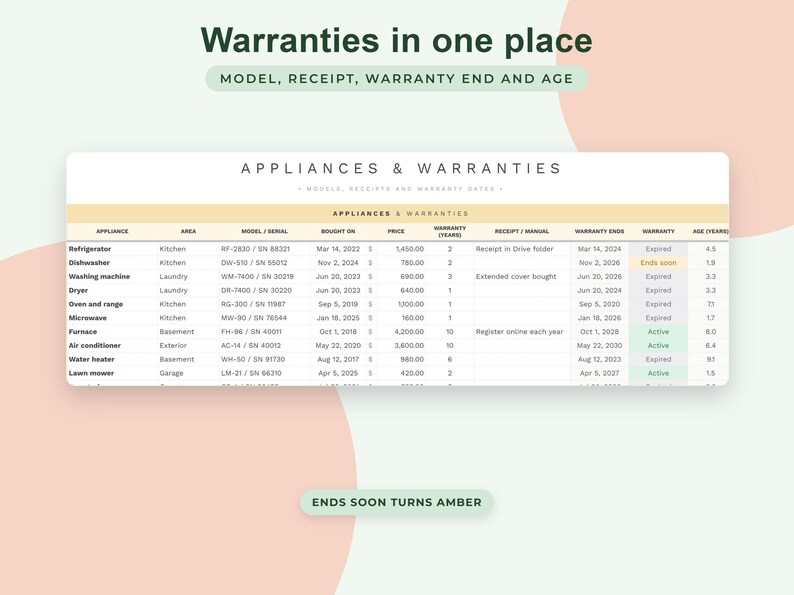Select the 'Appliance' column header
Screen dimensions: 794x595
(x=112, y=231)
